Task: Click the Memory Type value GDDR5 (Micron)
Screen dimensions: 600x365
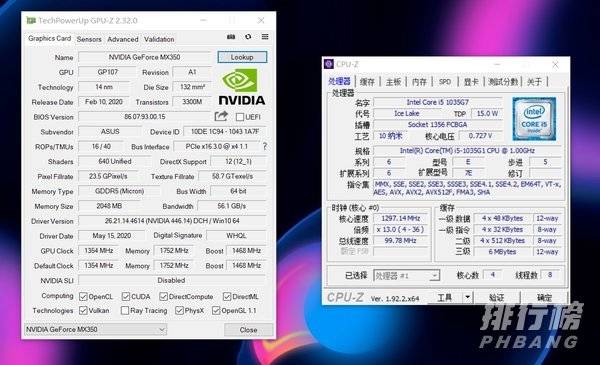Action: pyautogui.click(x=119, y=191)
